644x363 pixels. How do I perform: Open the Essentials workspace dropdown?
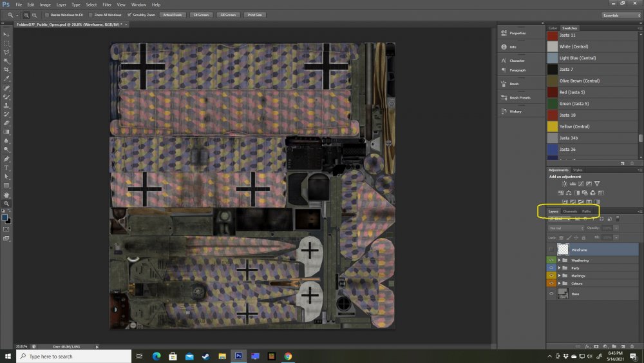(x=621, y=14)
